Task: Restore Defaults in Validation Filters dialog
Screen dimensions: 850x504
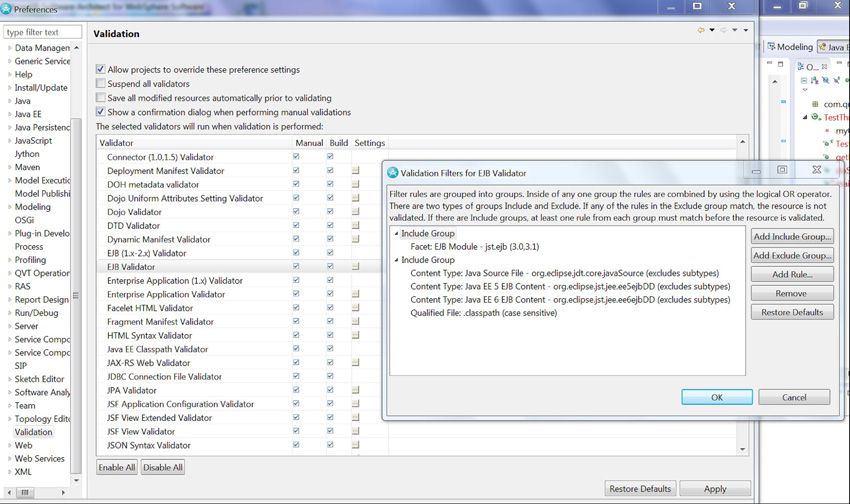Action: click(792, 312)
